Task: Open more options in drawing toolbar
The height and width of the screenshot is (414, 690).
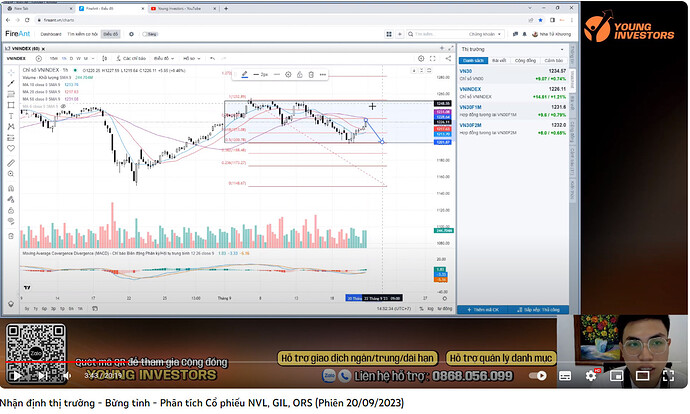Action: click(323, 74)
